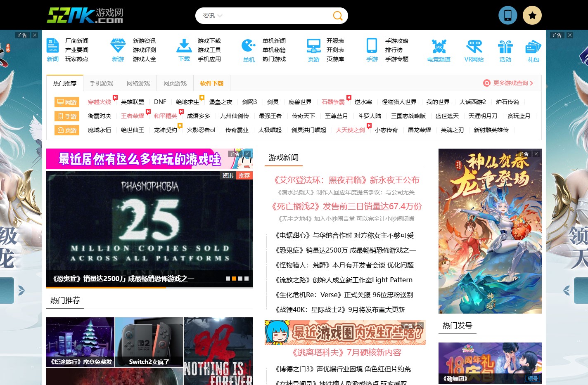Screen dimensions: 588x385
Task: Open the 《流放之路》 Light Pattern news item
Action: (x=344, y=280)
